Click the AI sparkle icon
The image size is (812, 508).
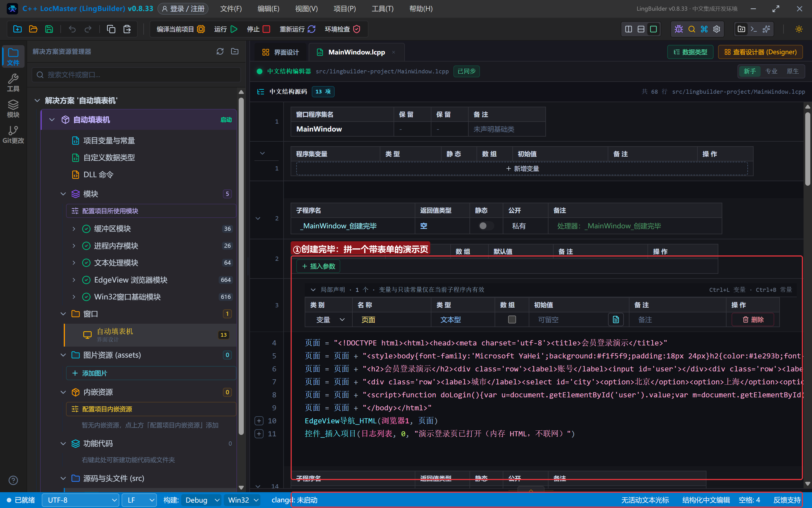(766, 29)
